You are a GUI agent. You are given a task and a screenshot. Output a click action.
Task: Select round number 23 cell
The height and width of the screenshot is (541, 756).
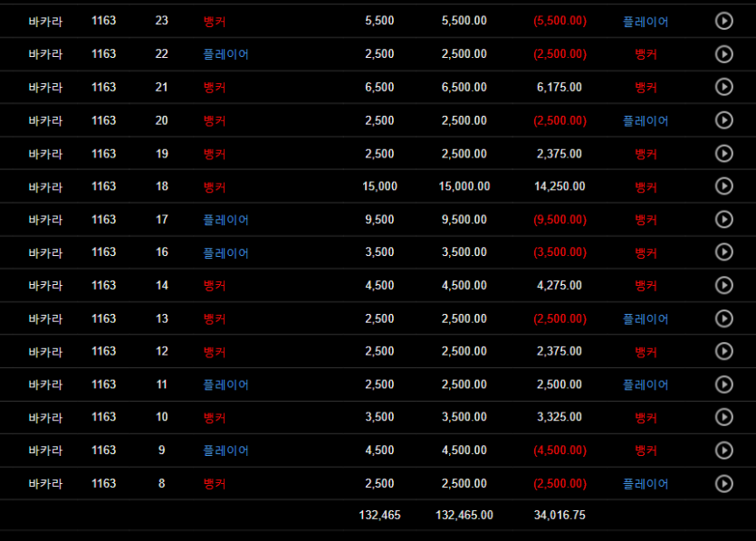pyautogui.click(x=161, y=21)
